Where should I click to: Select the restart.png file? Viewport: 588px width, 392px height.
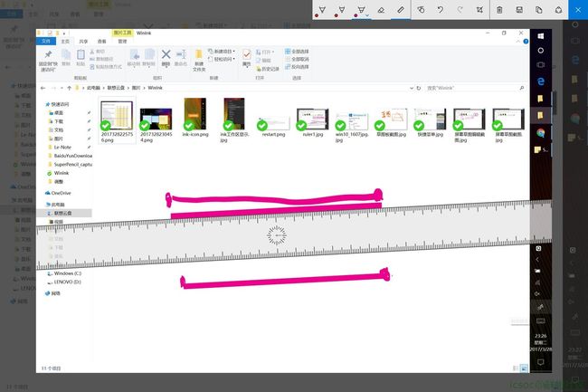click(x=274, y=126)
